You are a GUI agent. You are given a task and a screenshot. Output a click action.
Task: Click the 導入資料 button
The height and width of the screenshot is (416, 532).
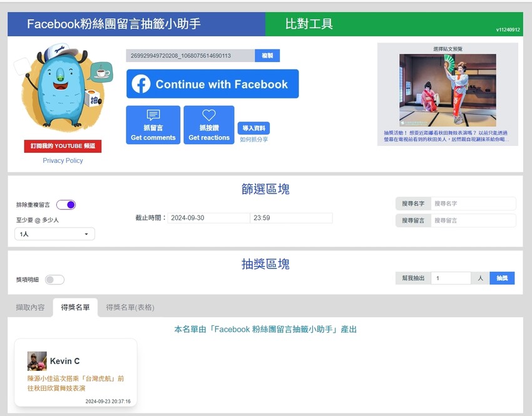pyautogui.click(x=253, y=128)
